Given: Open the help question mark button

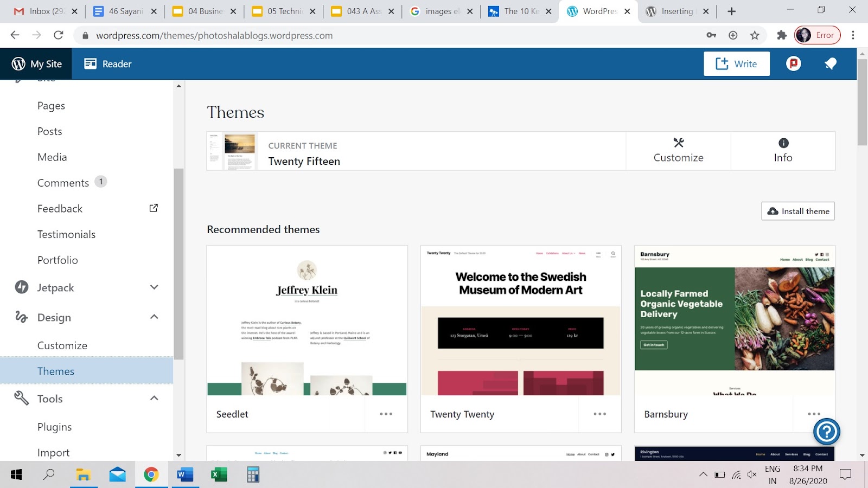Looking at the screenshot, I should [x=827, y=432].
